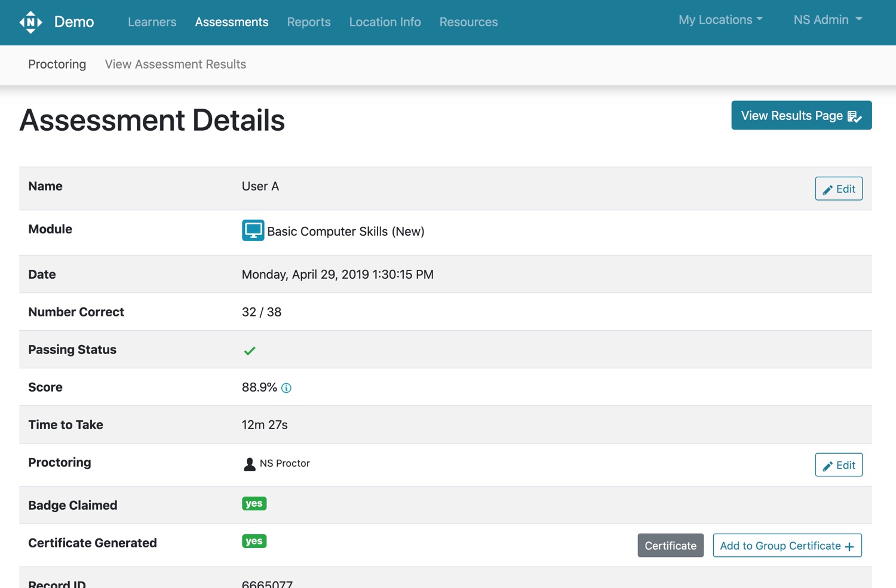The height and width of the screenshot is (588, 896).
Task: Click Basic Computer Skills (New) module text
Action: tap(346, 232)
